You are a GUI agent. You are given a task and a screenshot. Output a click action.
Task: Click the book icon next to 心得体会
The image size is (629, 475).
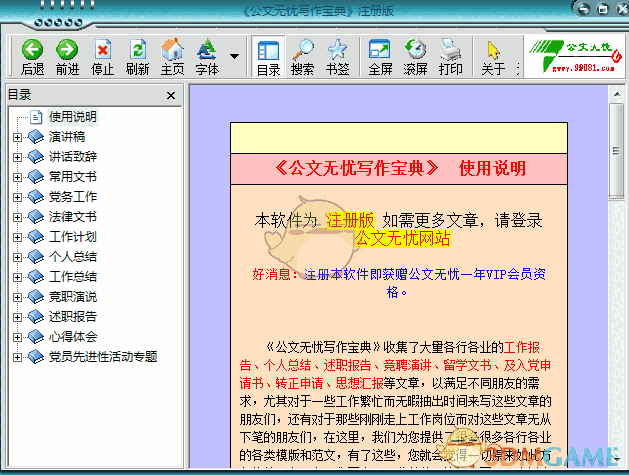(36, 337)
